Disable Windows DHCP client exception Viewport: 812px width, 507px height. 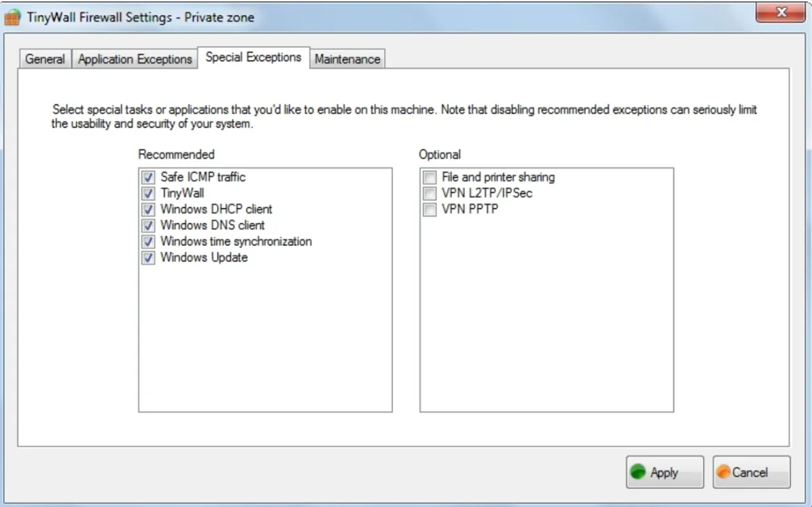pos(148,209)
